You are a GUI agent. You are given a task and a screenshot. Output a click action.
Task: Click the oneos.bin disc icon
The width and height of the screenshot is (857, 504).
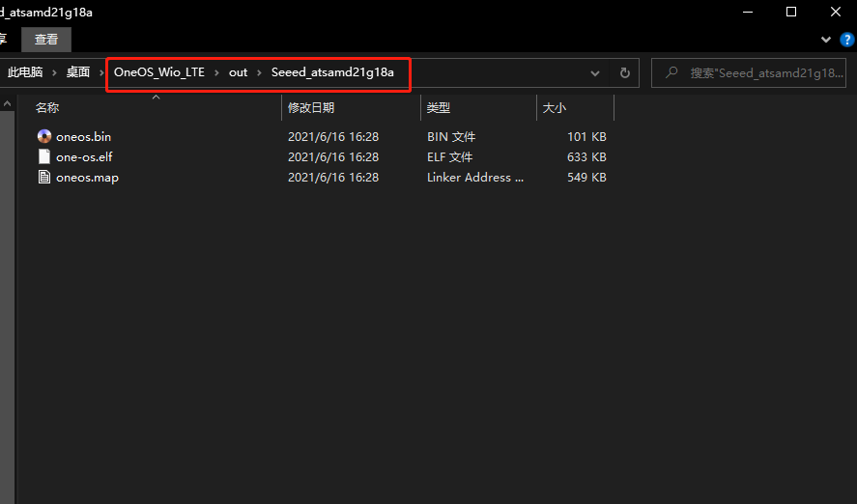[x=44, y=136]
